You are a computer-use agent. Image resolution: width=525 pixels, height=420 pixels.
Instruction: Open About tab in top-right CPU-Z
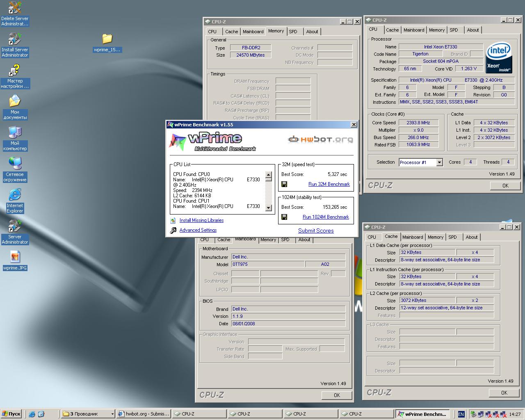(x=472, y=30)
